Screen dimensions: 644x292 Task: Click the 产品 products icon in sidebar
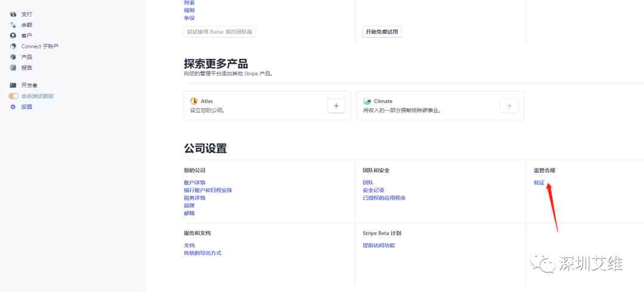click(13, 57)
